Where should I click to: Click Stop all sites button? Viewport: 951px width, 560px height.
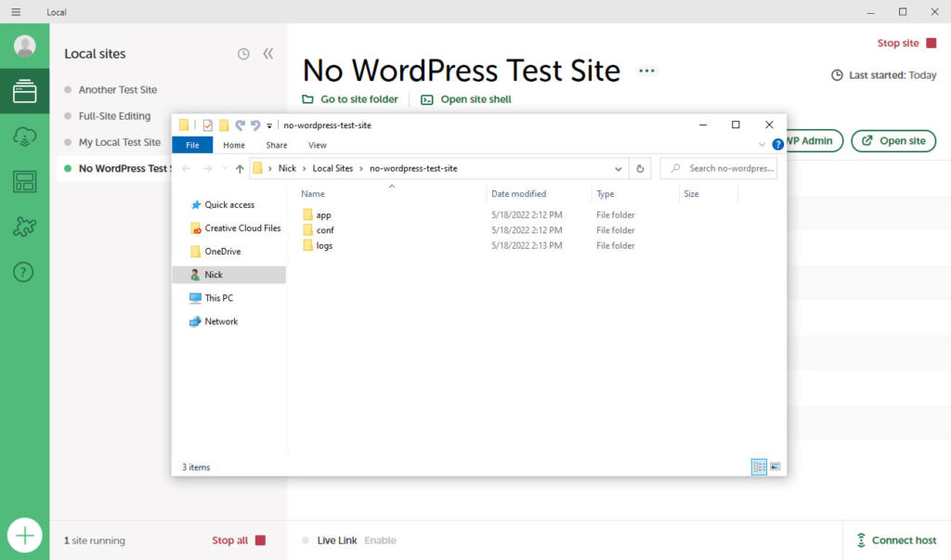(x=239, y=540)
